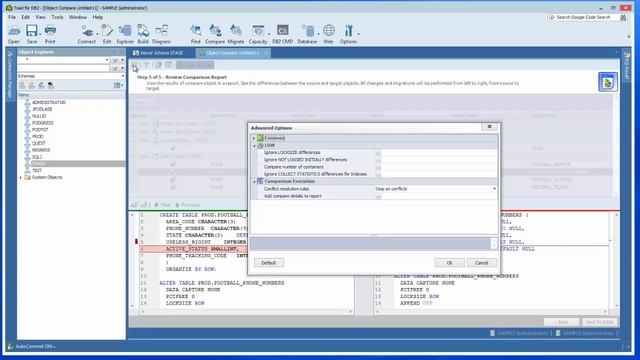
Task: Open the Object Explorer column chooser dropdown
Action: click(x=118, y=85)
